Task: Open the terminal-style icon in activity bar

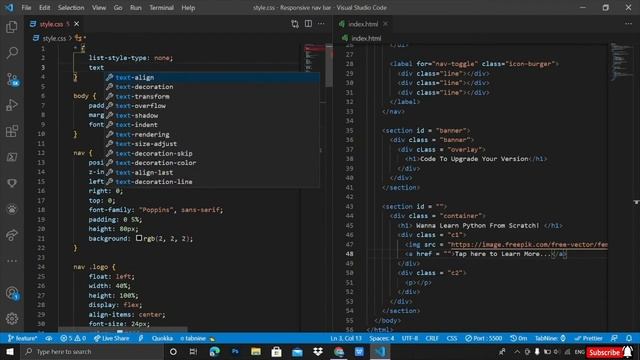Action: [x=12, y=157]
